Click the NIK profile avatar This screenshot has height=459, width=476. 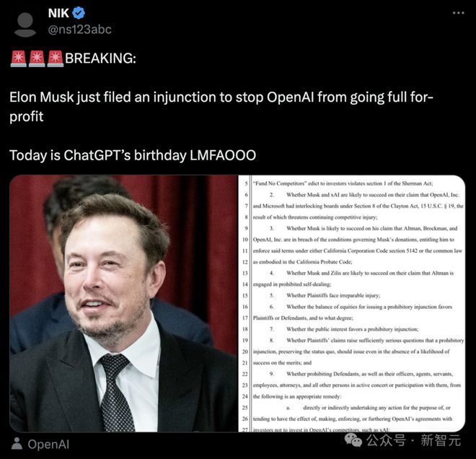(25, 22)
